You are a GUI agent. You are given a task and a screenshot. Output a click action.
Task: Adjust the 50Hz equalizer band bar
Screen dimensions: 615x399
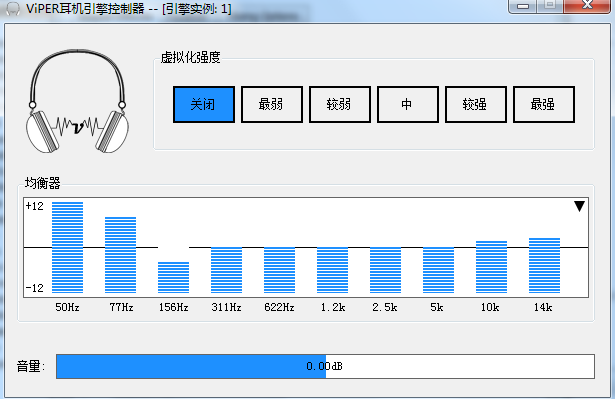pyautogui.click(x=67, y=248)
